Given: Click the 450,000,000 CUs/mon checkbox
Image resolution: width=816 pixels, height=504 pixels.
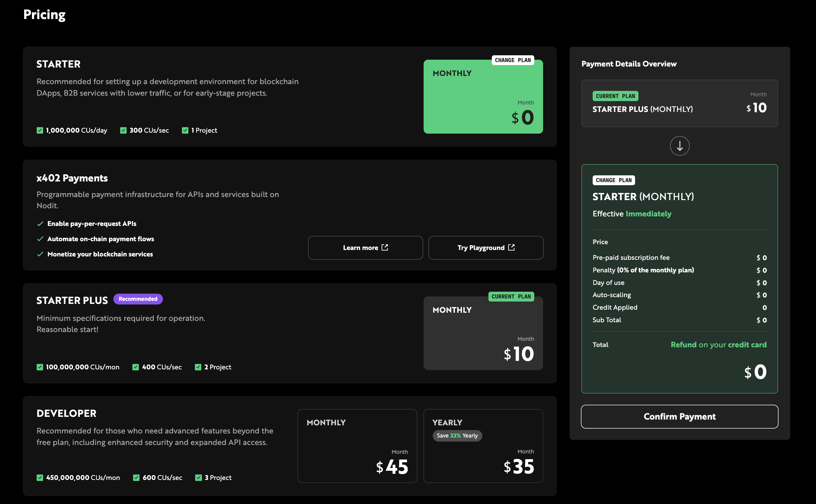Looking at the screenshot, I should point(40,478).
